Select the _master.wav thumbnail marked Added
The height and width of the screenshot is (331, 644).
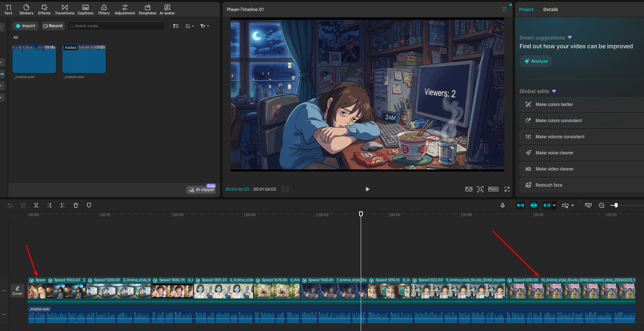point(84,59)
